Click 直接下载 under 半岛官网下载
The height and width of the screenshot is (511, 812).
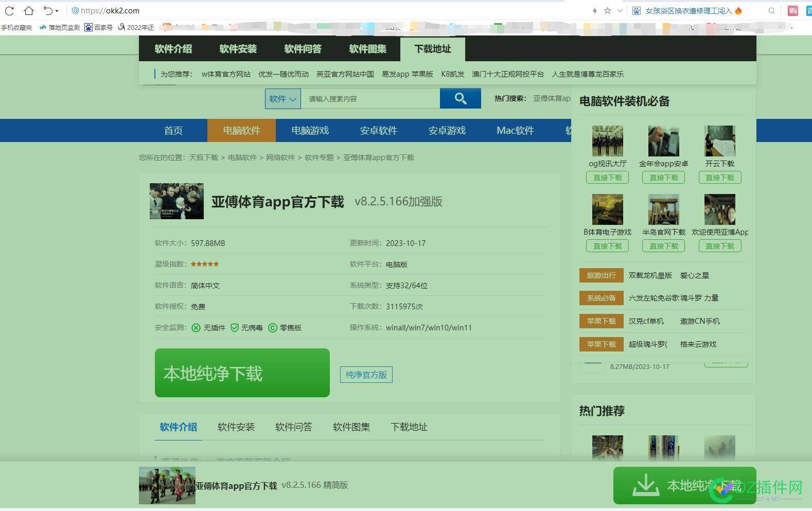click(664, 246)
